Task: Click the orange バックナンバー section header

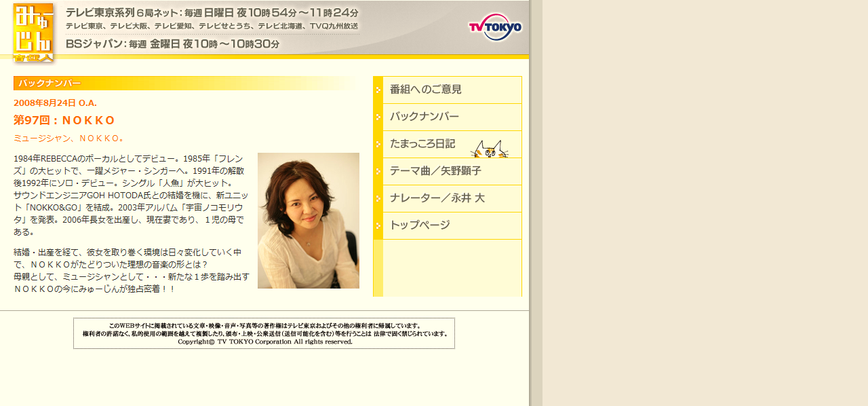Action: coord(50,84)
